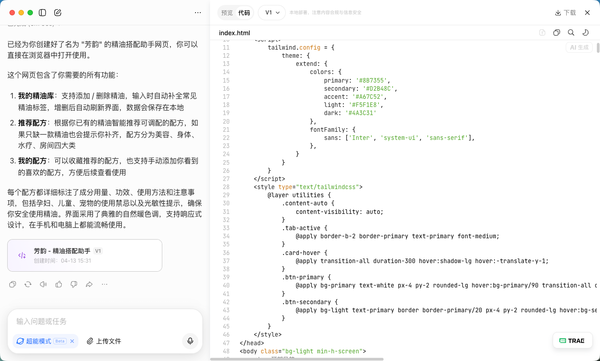
Task: Click the code icon on artifact card
Action: point(22,255)
